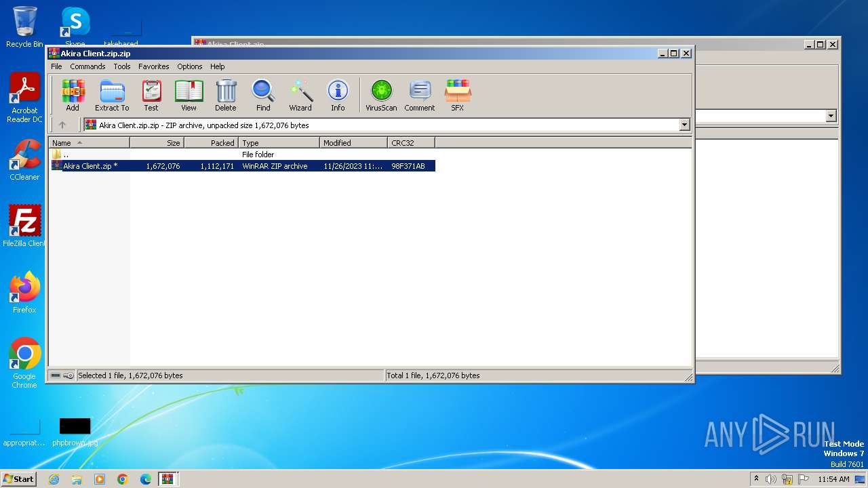This screenshot has width=868, height=488.
Task: Run VirusScan bug icon
Action: pos(381,96)
